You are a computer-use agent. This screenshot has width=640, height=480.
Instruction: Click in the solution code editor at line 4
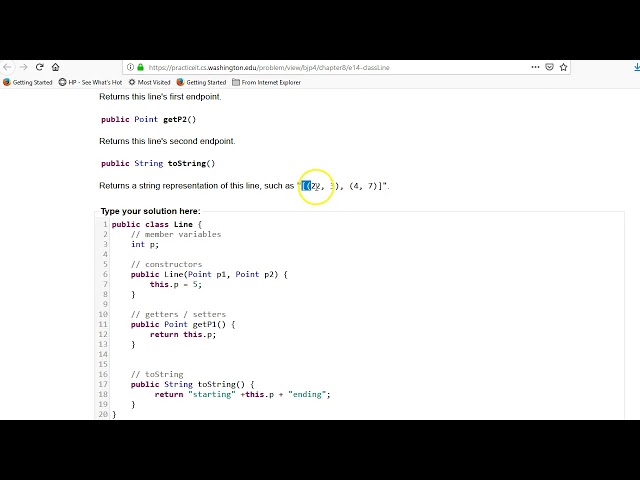pyautogui.click(x=366, y=254)
